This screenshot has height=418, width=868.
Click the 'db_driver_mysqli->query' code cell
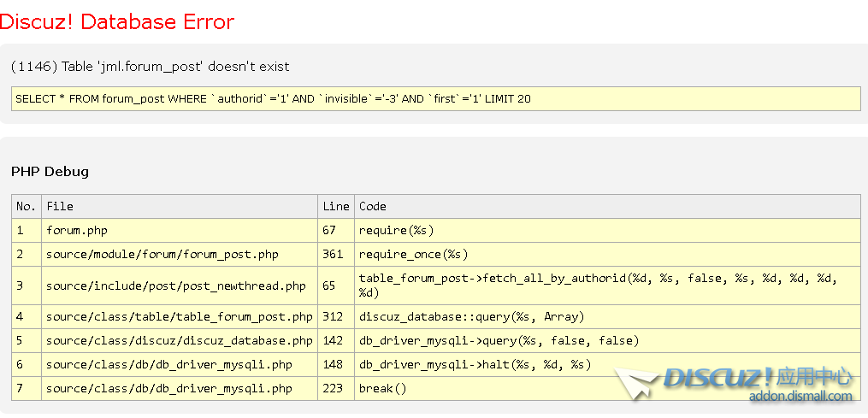(607, 341)
